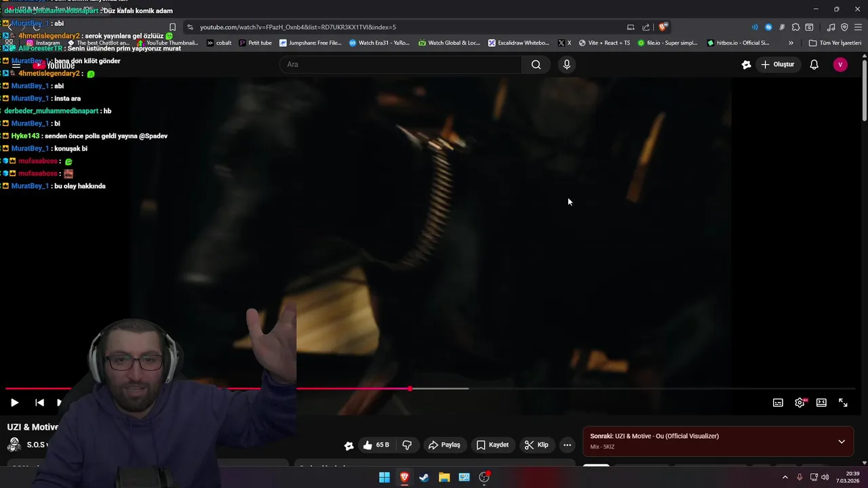This screenshot has height=488, width=868.
Task: Go to the previous video in playlist
Action: pos(39,403)
